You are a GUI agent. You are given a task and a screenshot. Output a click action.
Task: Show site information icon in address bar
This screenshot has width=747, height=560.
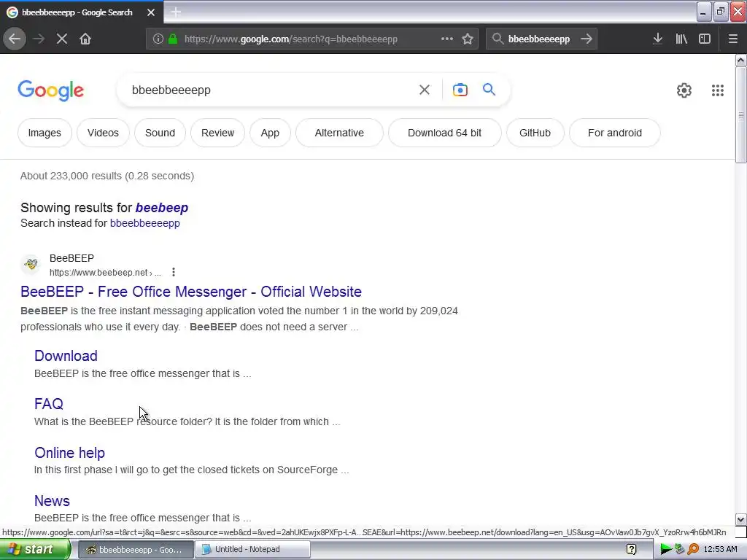158,39
